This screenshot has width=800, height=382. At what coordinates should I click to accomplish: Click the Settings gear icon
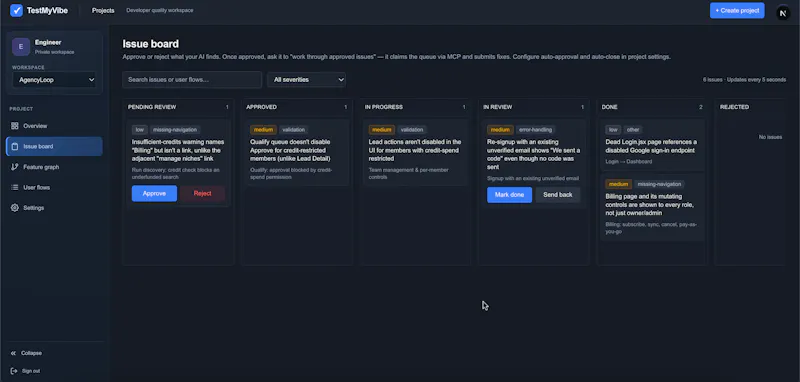click(x=15, y=208)
